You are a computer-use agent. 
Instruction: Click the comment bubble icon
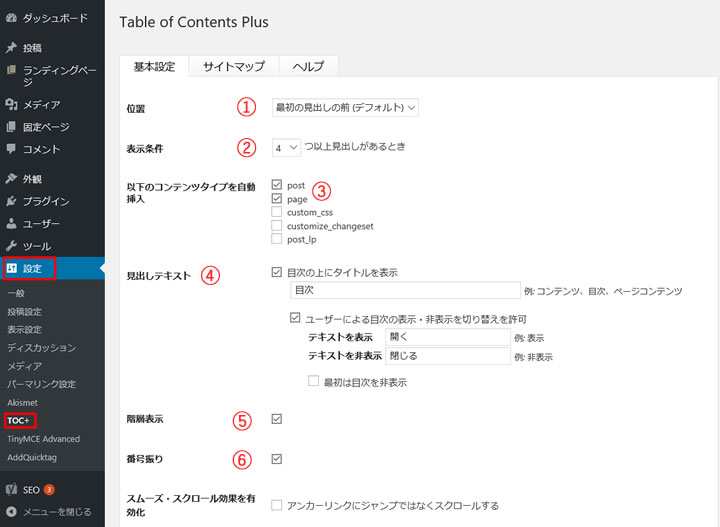tap(11, 149)
